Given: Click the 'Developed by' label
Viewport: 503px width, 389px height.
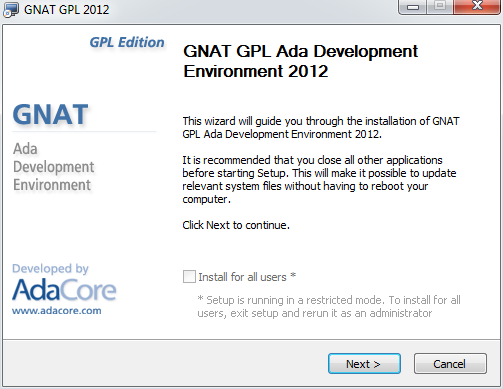Looking at the screenshot, I should click(x=50, y=269).
